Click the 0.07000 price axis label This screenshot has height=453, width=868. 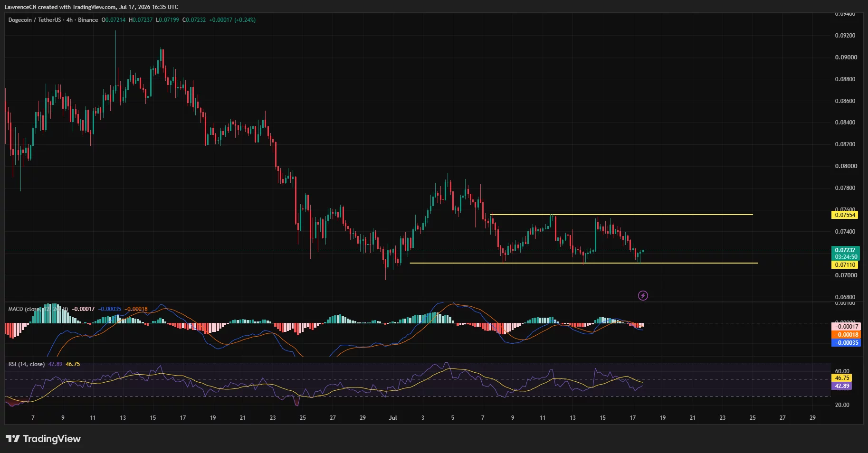[845, 275]
